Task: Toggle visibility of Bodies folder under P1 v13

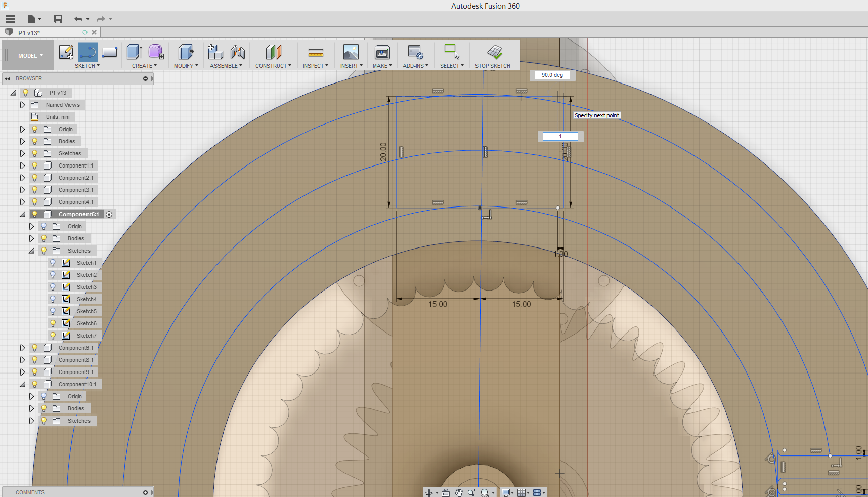Action: click(x=35, y=141)
